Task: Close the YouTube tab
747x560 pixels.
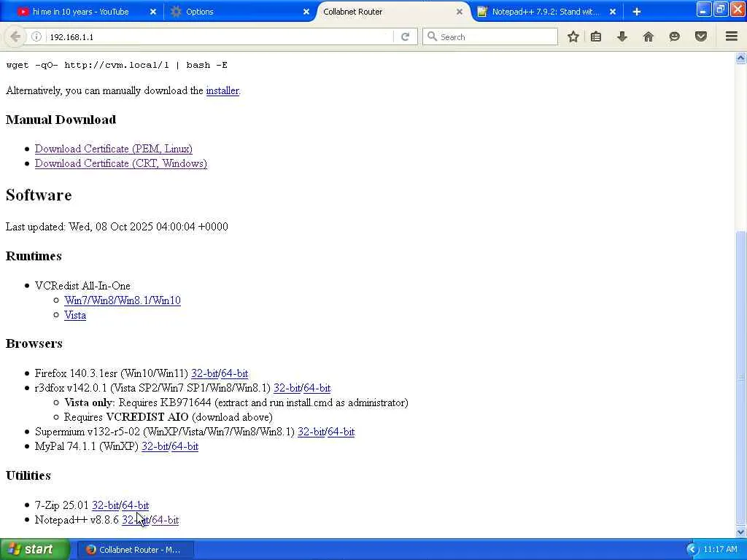Action: tap(153, 12)
